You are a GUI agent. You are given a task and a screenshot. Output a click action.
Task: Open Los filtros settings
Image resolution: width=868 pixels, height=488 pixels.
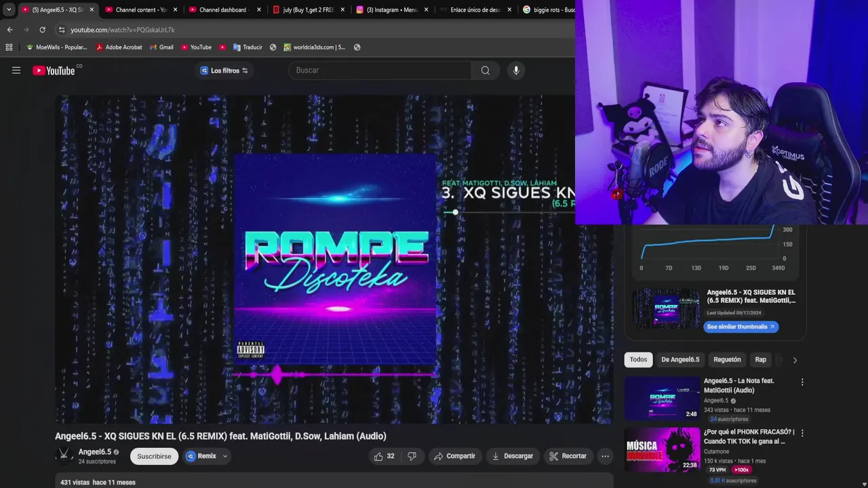224,70
